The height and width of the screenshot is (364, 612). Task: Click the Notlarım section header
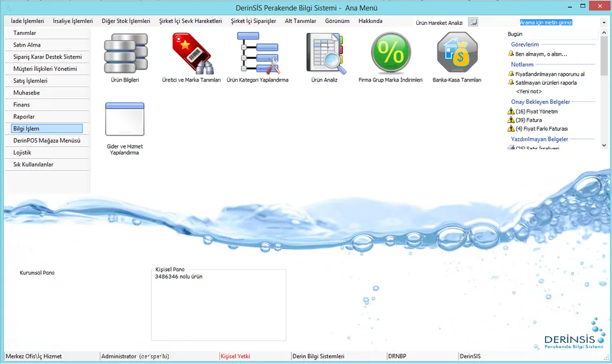pos(522,64)
